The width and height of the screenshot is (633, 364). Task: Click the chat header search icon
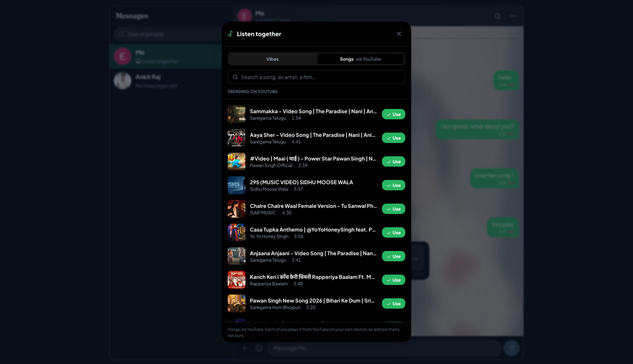(x=497, y=16)
